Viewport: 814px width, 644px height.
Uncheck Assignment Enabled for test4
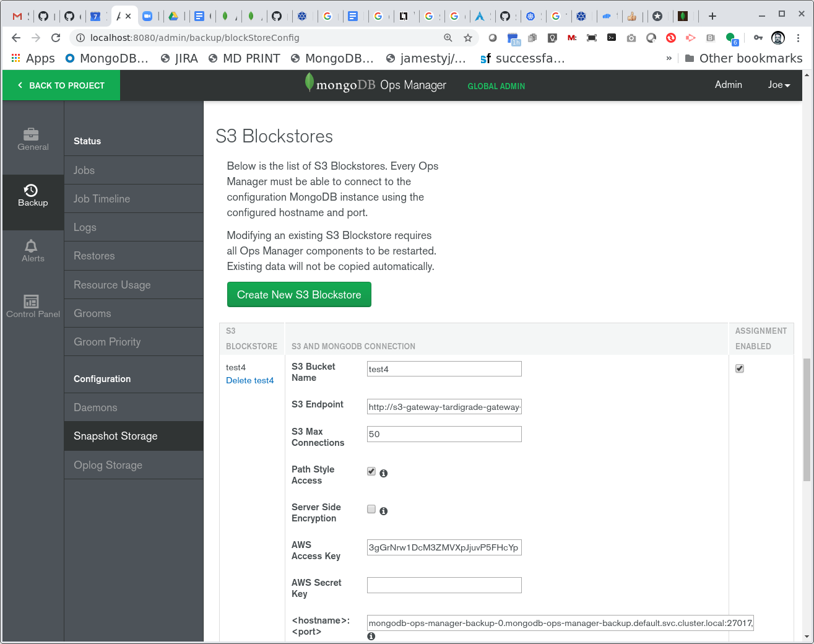point(740,369)
